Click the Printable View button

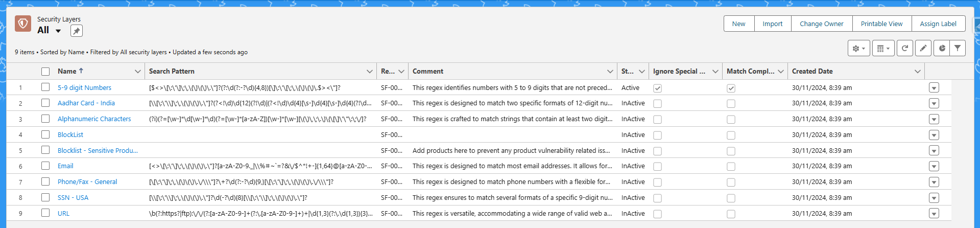[881, 24]
